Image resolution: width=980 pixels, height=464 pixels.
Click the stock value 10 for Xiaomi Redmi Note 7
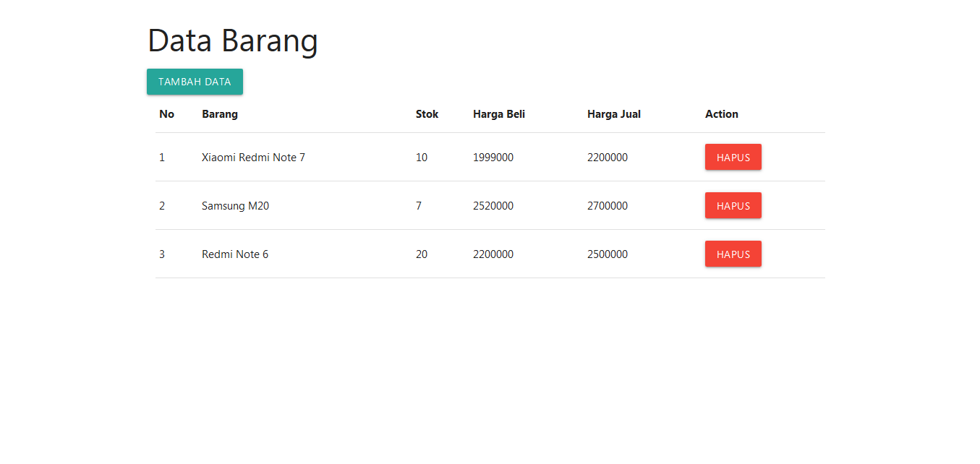(x=422, y=157)
